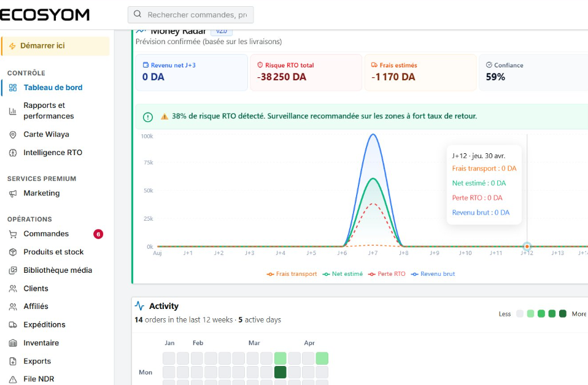Click the people icon for Clients

tap(13, 289)
